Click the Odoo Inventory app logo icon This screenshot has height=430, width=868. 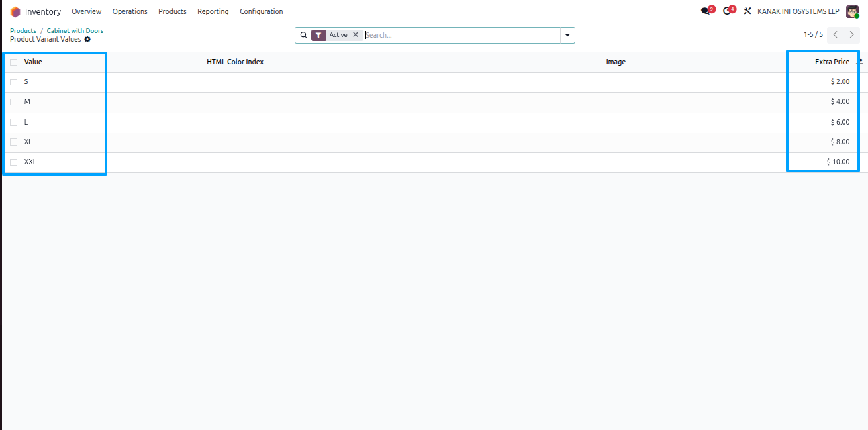pyautogui.click(x=15, y=11)
